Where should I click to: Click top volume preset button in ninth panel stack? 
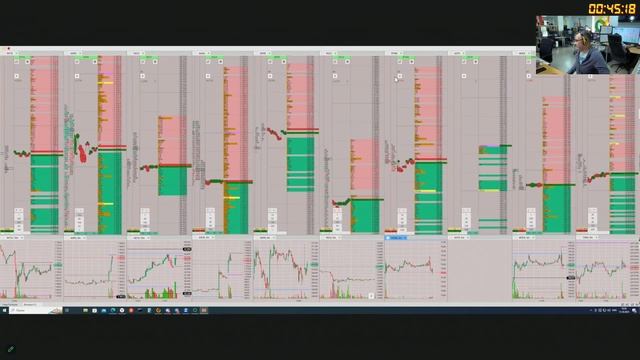coord(531,211)
